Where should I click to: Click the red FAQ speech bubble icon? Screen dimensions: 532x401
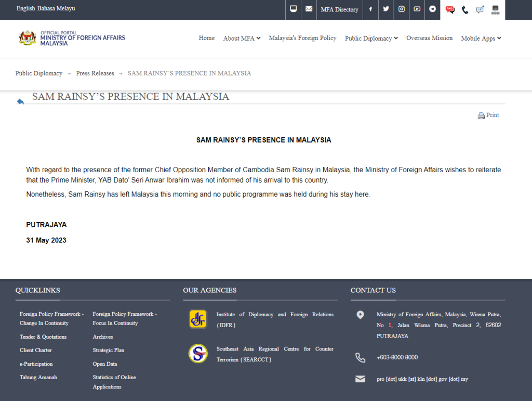click(x=450, y=9)
